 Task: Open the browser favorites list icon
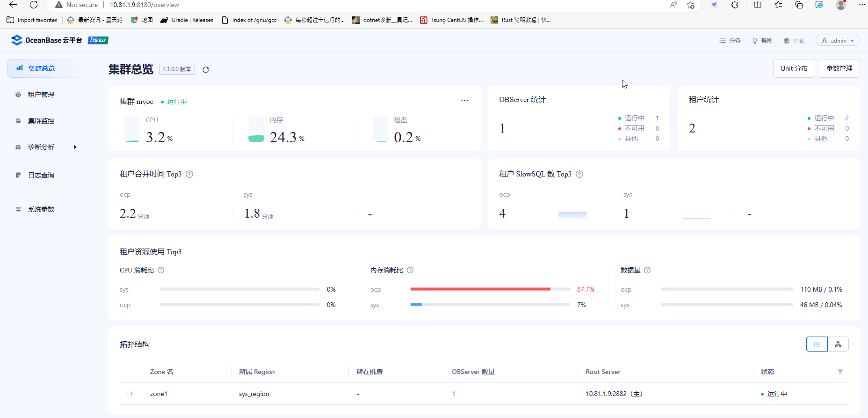(778, 5)
